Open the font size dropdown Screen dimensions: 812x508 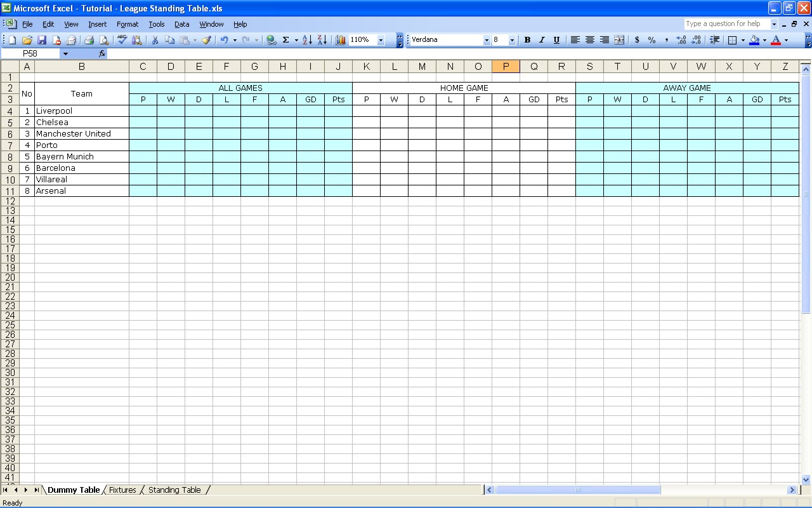pos(512,40)
